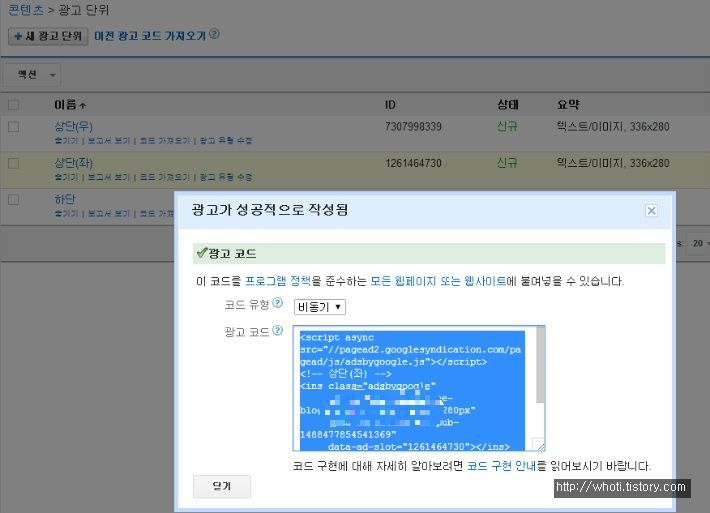Viewport: 710px width, 513px height.
Task: Check the 상단(좌) row checkbox
Action: [x=14, y=163]
